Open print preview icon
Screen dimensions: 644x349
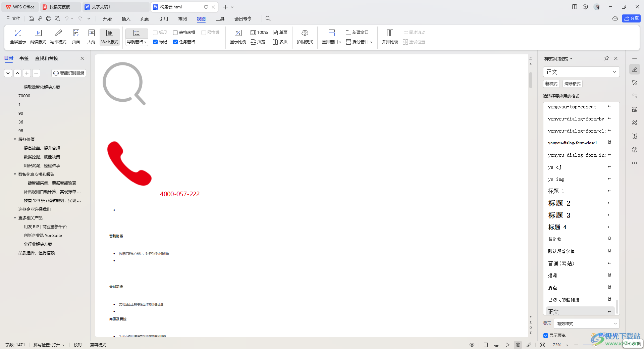pos(57,19)
